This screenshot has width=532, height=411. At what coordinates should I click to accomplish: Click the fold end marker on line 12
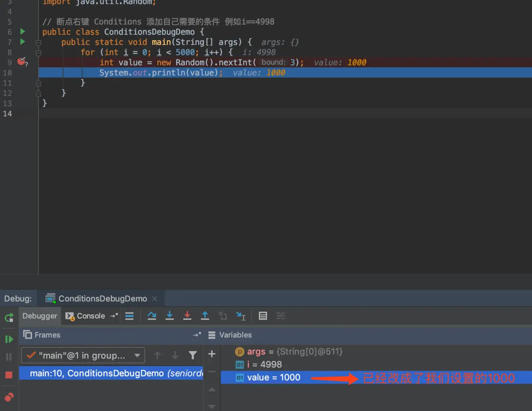tap(38, 93)
